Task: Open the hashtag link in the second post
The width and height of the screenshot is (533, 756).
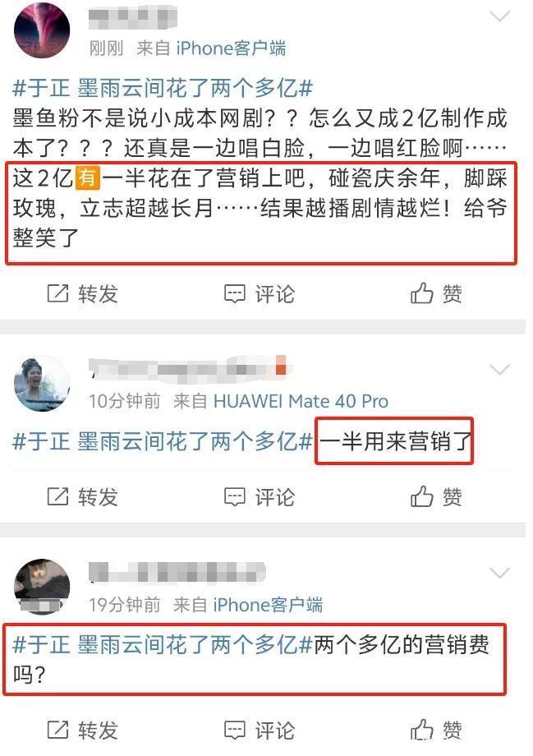Action: click(x=163, y=441)
